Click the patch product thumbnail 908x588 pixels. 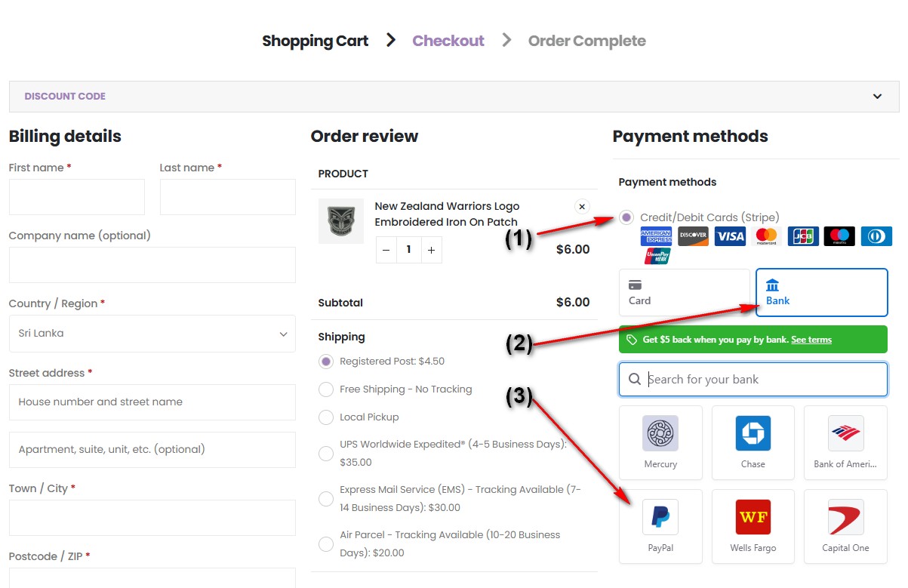click(x=340, y=221)
